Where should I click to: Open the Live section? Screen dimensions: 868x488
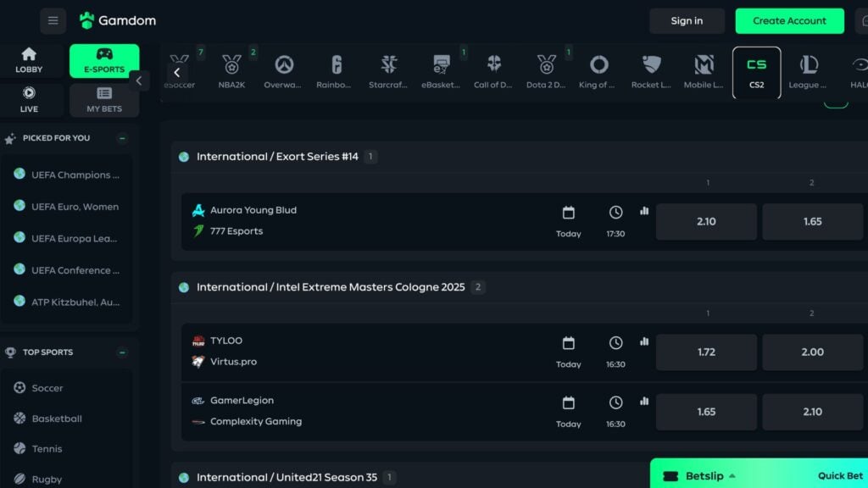[x=29, y=100]
